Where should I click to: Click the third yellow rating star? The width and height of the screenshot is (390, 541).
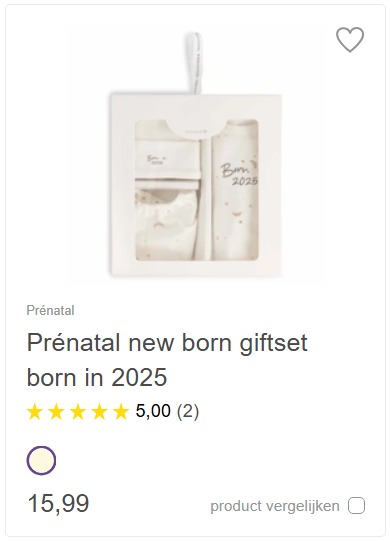tap(78, 412)
